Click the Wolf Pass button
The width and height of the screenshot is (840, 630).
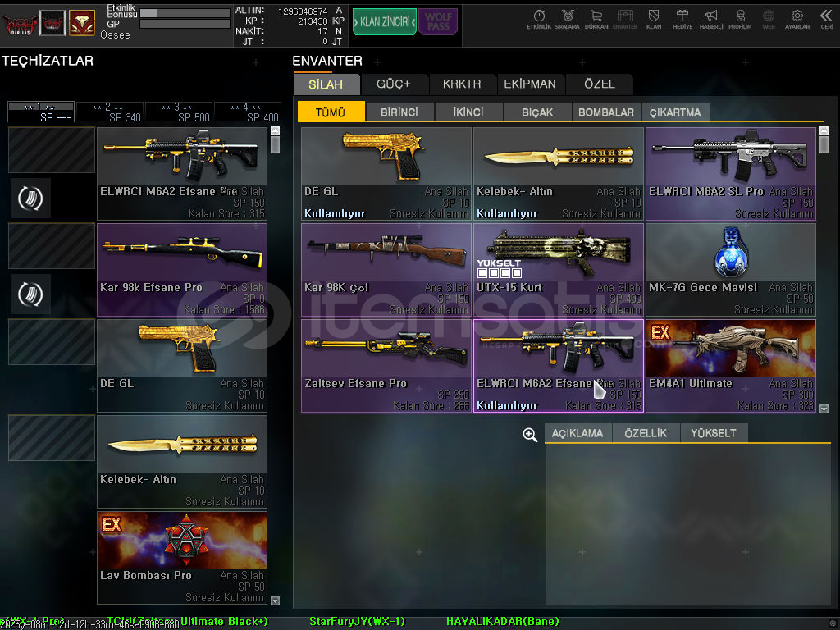[x=438, y=21]
